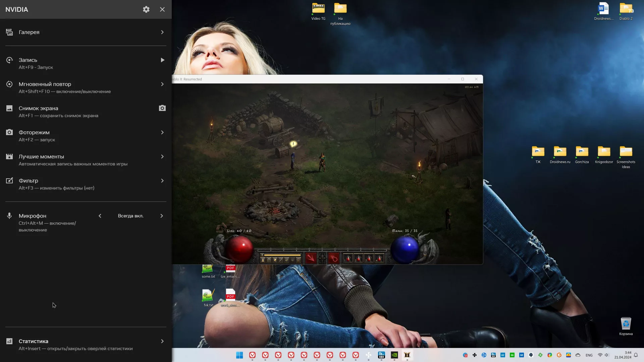Switch microphone mode with left arrow
The height and width of the screenshot is (362, 644).
[100, 216]
